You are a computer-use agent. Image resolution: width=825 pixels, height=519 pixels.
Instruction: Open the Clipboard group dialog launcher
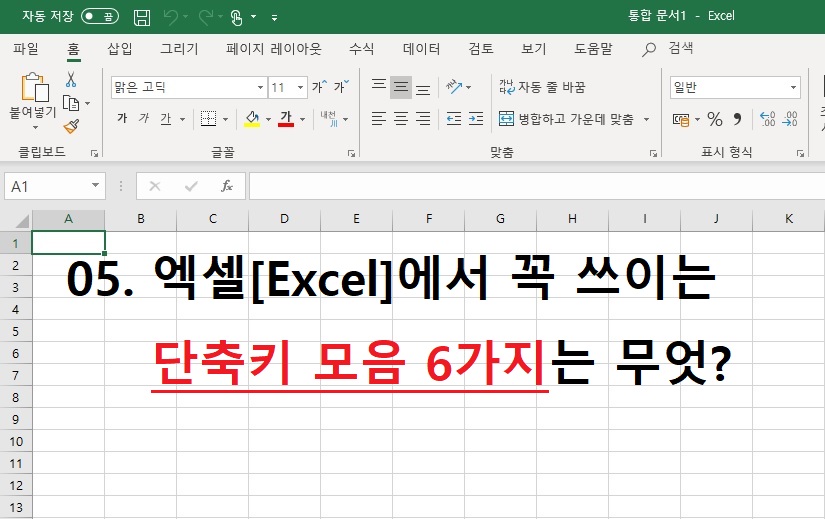[94, 153]
